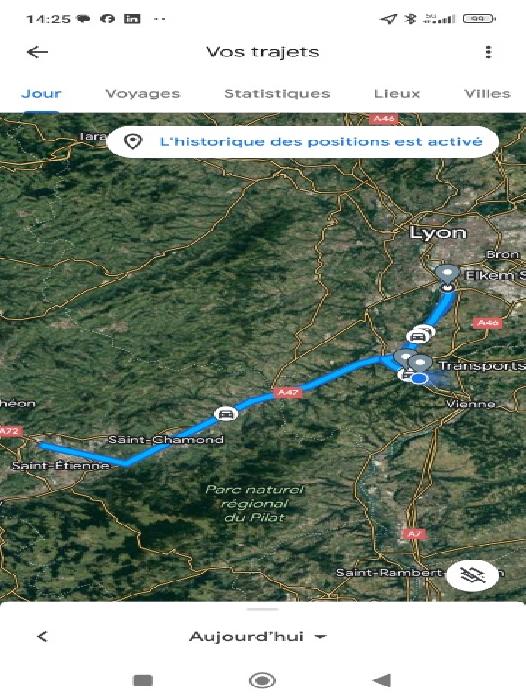Toggle map layers with satellite button

(x=473, y=575)
